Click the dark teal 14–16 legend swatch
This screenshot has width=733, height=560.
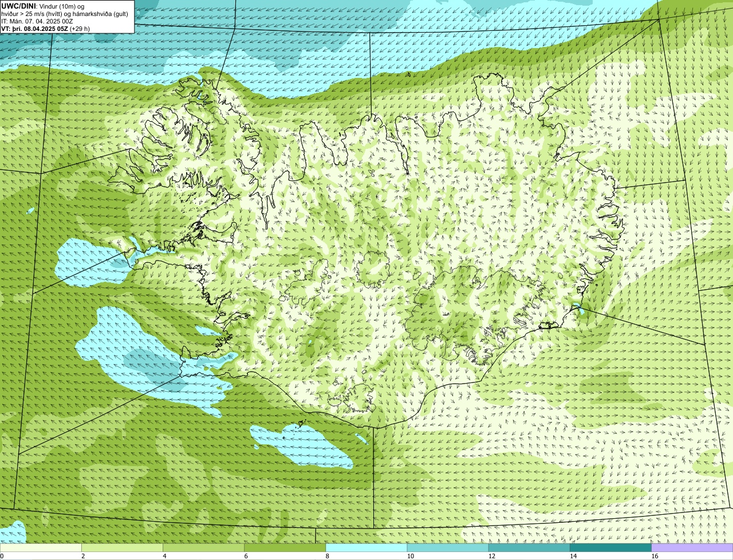coord(611,548)
